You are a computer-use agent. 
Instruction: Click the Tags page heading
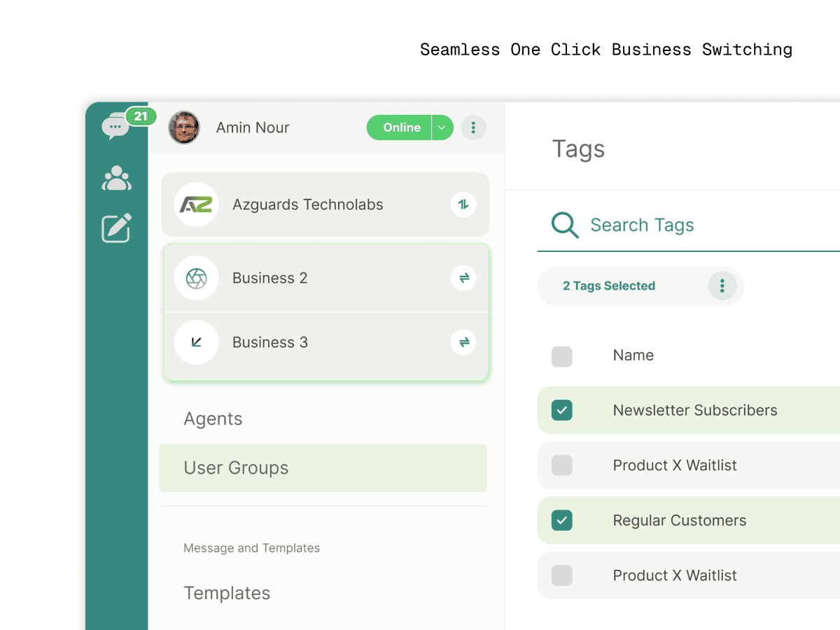pyautogui.click(x=578, y=149)
